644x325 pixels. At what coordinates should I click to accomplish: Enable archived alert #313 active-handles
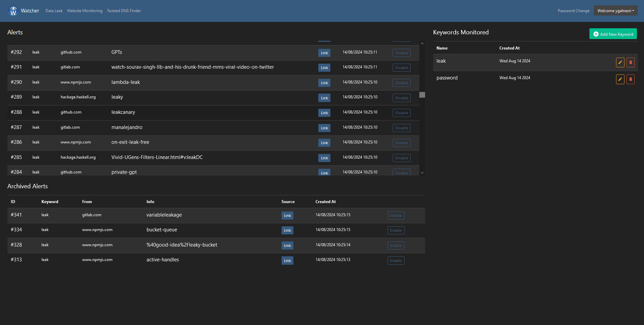(x=396, y=261)
